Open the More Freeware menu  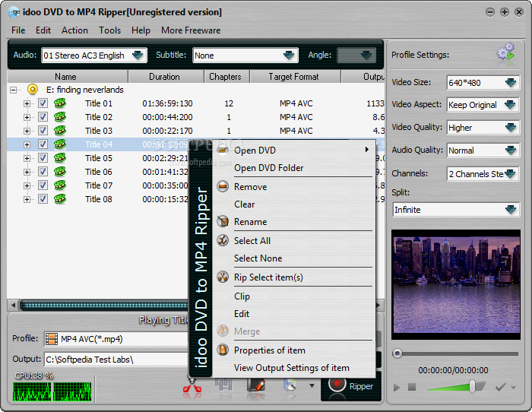pyautogui.click(x=191, y=30)
